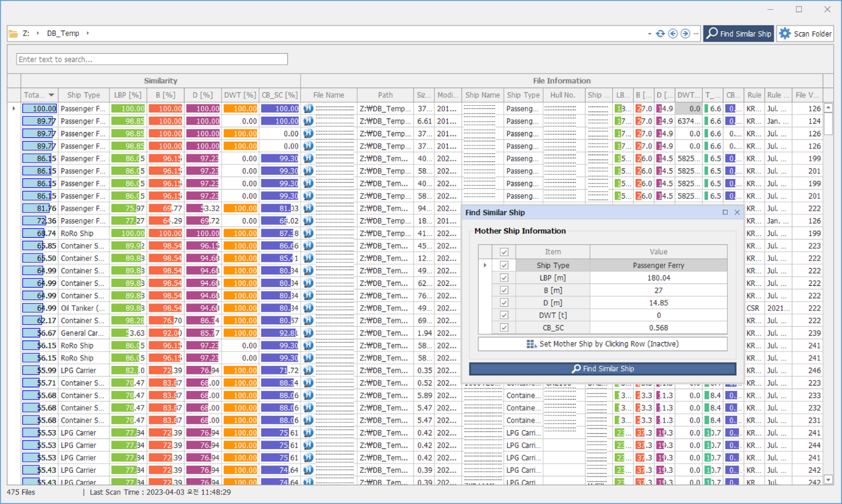
Task: Click the CSR rule cell
Action: click(x=754, y=308)
